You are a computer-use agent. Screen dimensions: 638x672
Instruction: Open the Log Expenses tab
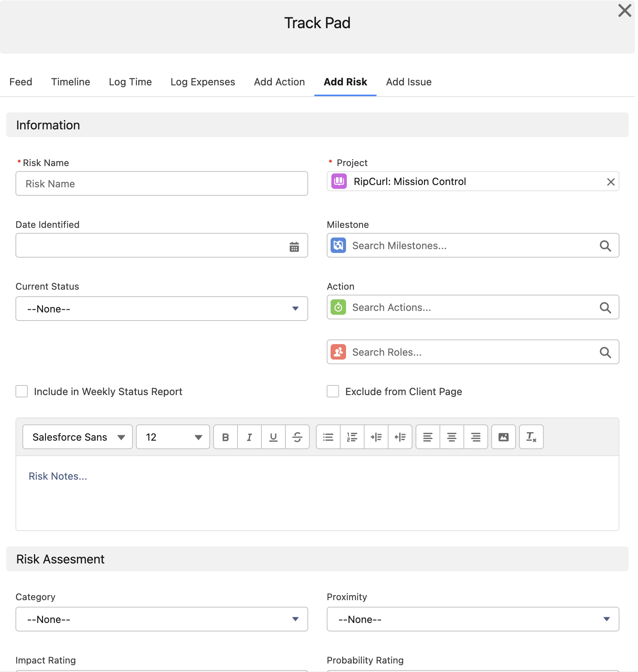(203, 82)
